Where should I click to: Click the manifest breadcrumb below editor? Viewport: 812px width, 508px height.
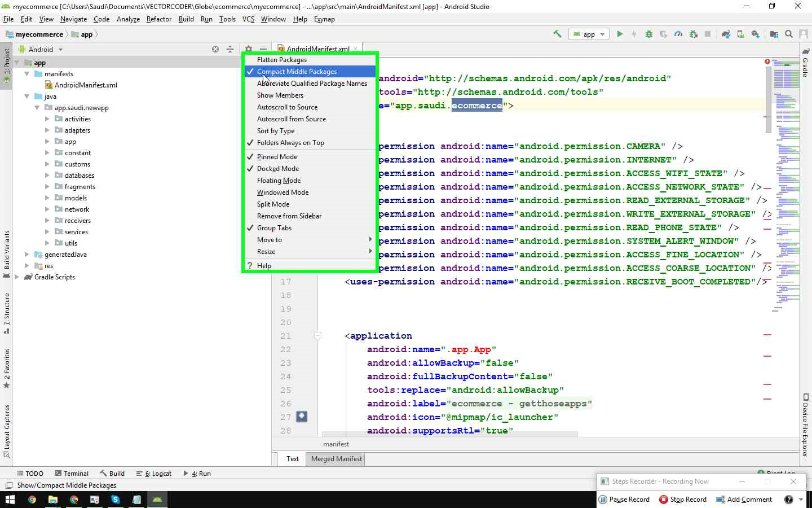pos(336,444)
